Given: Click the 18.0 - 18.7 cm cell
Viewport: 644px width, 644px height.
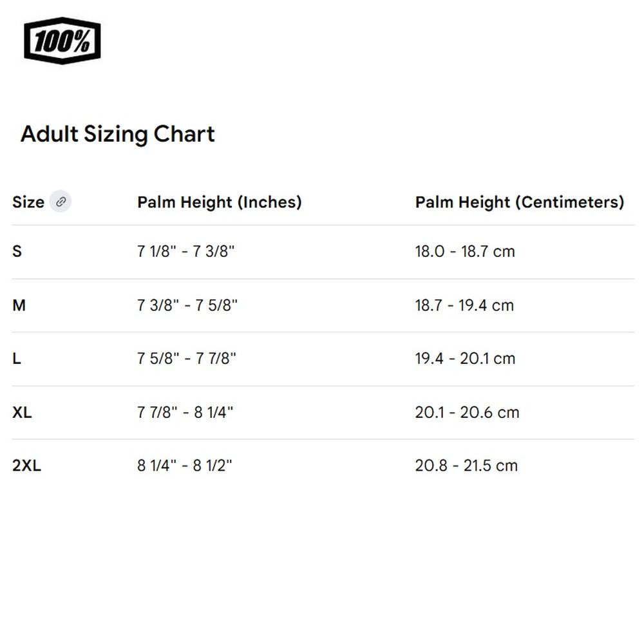Looking at the screenshot, I should click(465, 251).
